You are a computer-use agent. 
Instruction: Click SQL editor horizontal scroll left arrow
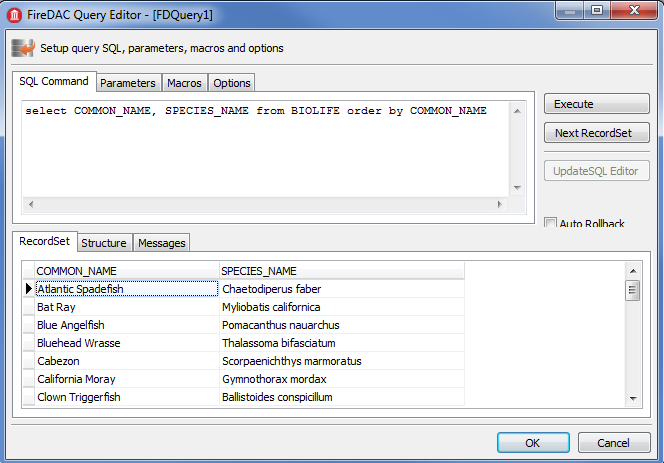point(31,205)
